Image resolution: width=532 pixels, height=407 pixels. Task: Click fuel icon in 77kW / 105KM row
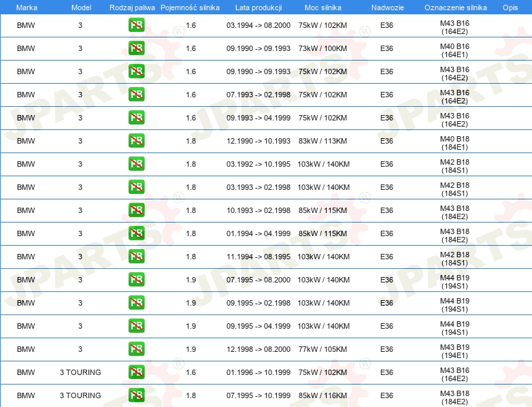(x=136, y=348)
